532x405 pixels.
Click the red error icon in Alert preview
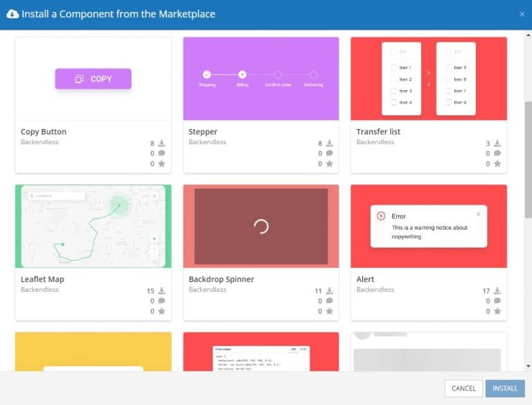381,216
